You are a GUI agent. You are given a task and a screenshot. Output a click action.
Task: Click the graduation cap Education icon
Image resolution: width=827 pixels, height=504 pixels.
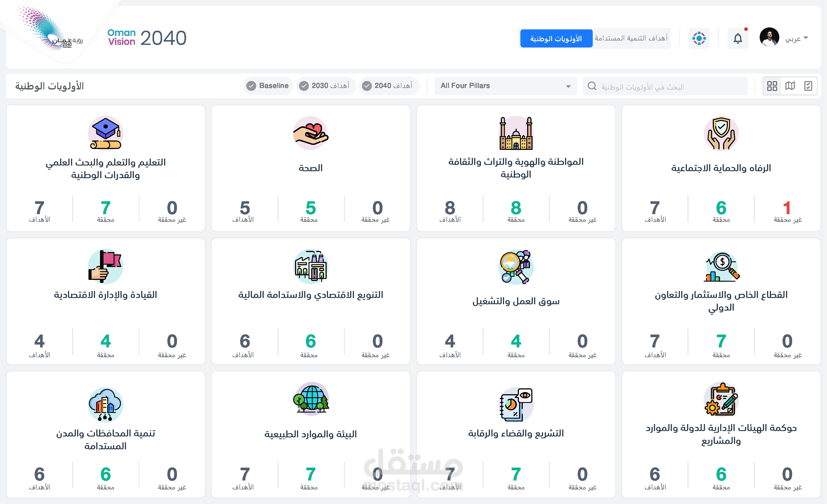pyautogui.click(x=105, y=133)
